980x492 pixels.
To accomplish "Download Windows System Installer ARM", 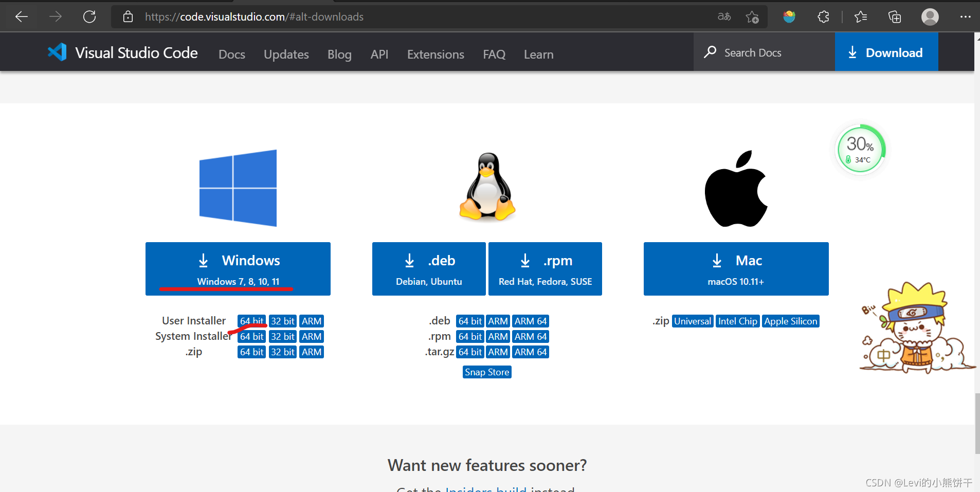I will point(312,337).
